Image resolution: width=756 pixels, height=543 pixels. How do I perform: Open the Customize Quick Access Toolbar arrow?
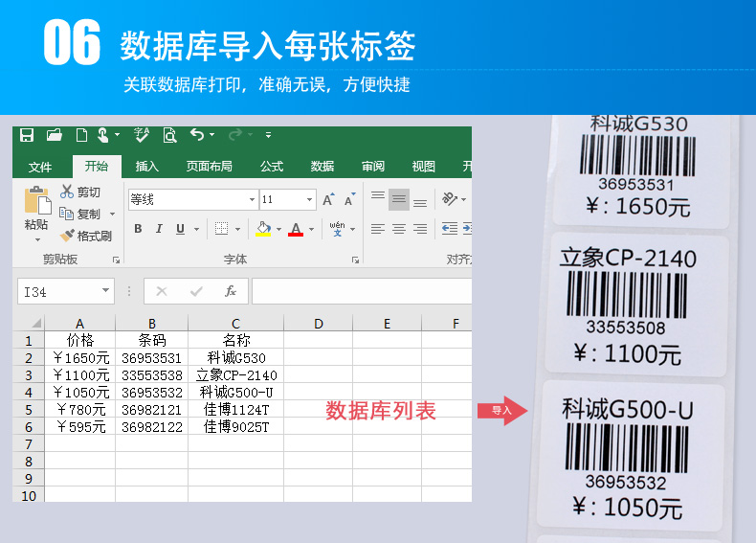click(268, 135)
